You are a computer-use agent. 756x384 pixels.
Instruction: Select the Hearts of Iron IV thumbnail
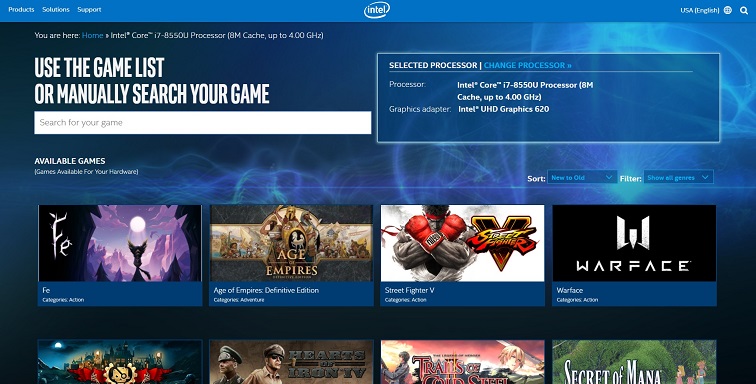point(291,362)
